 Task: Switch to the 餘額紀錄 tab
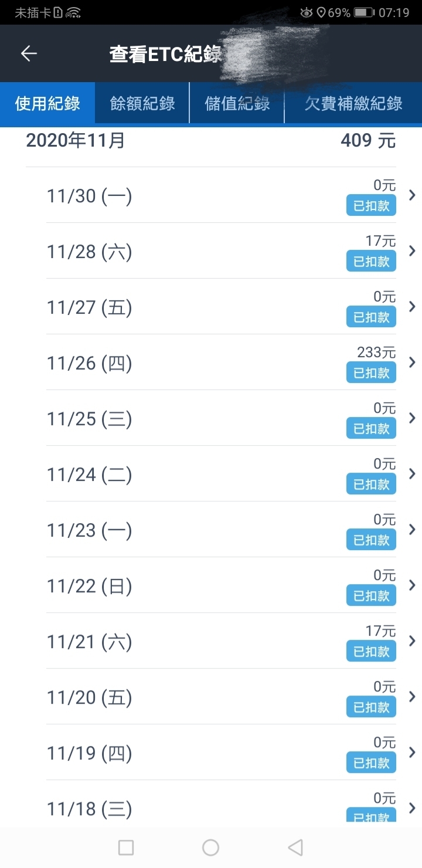[142, 103]
